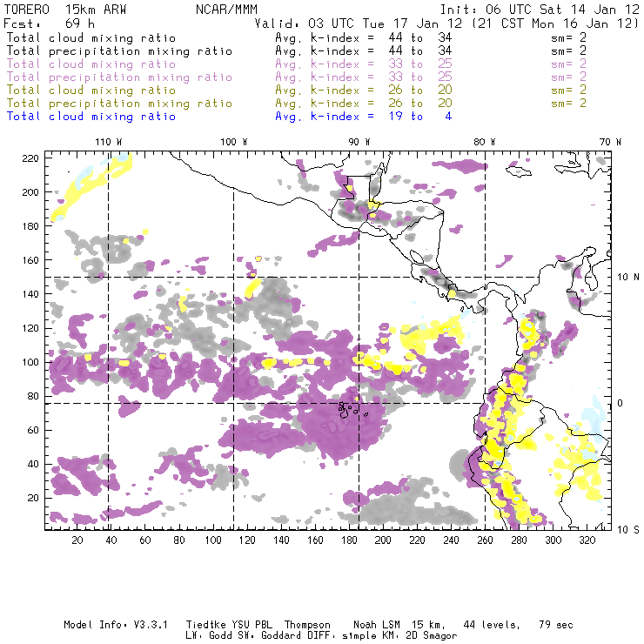Click '140' tick on the vertical axis
The height and width of the screenshot is (644, 644).
30,294
